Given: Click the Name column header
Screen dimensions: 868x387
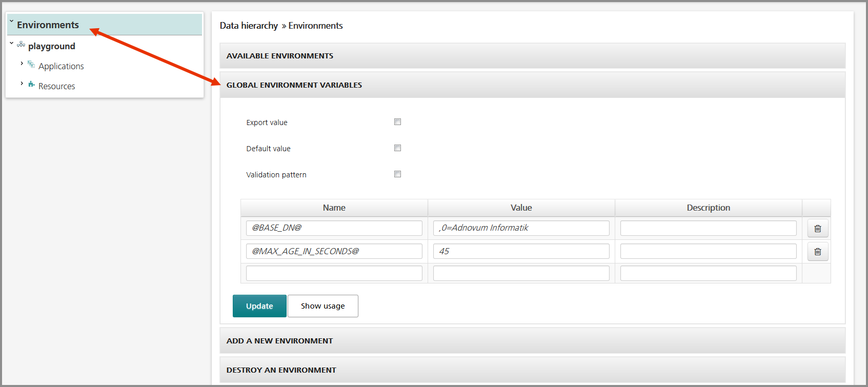Looking at the screenshot, I should [x=334, y=208].
